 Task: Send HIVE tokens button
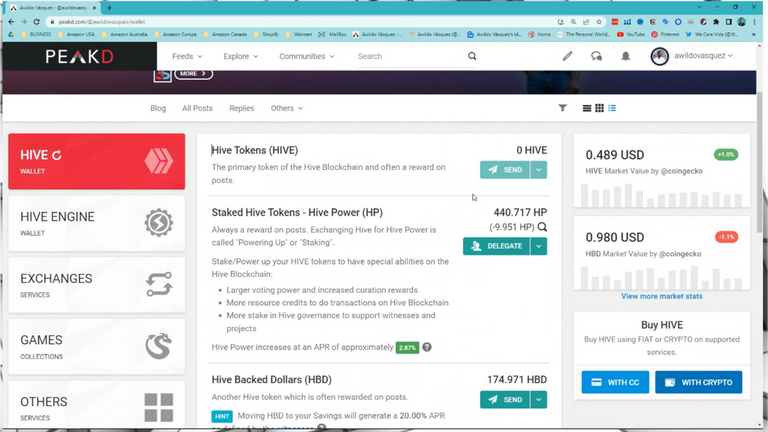[504, 170]
